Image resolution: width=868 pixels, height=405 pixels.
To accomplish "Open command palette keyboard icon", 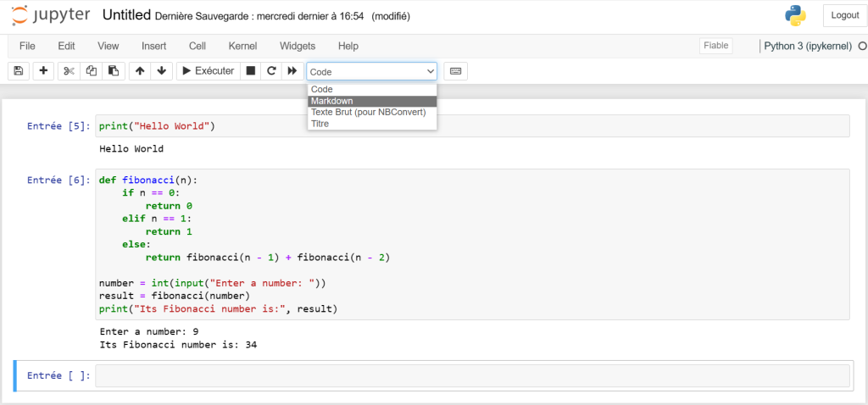I will [455, 71].
